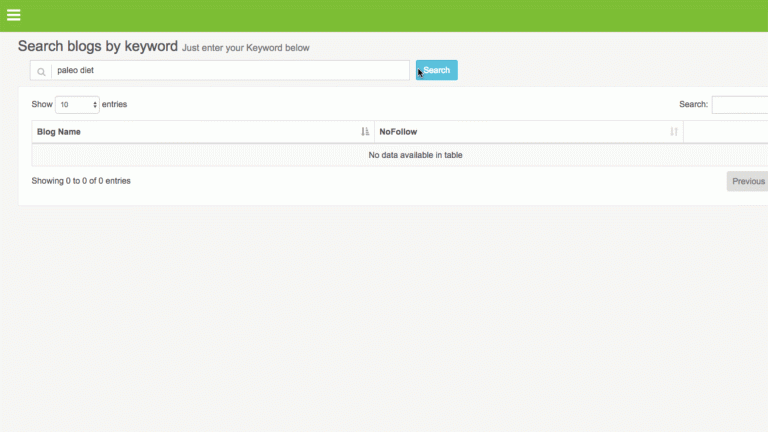Click the 'Just enter your Keyword below' subtitle
Screen dimensions: 768x432
(x=246, y=48)
